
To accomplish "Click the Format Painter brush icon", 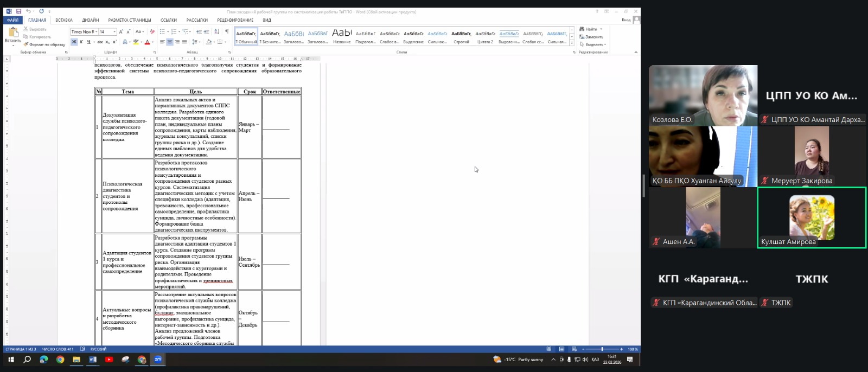I will [25, 44].
